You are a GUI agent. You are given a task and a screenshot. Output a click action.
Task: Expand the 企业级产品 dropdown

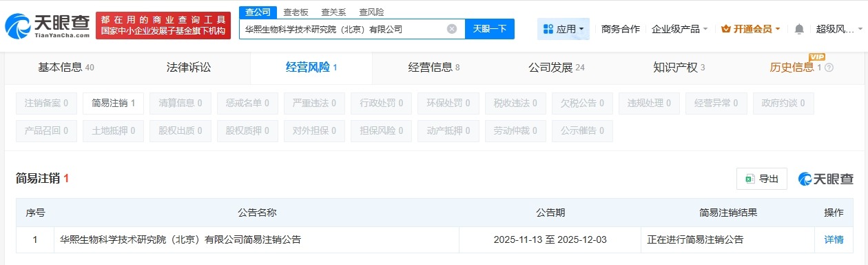pyautogui.click(x=680, y=29)
